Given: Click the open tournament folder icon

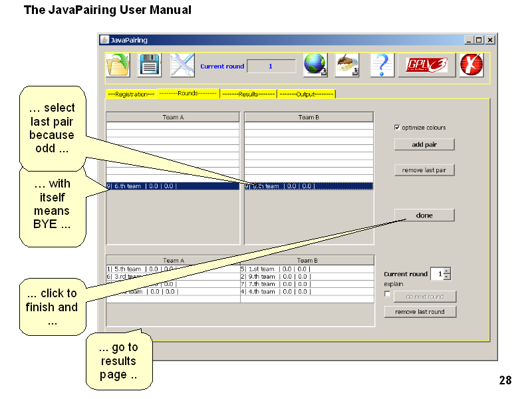Looking at the screenshot, I should click(x=118, y=66).
